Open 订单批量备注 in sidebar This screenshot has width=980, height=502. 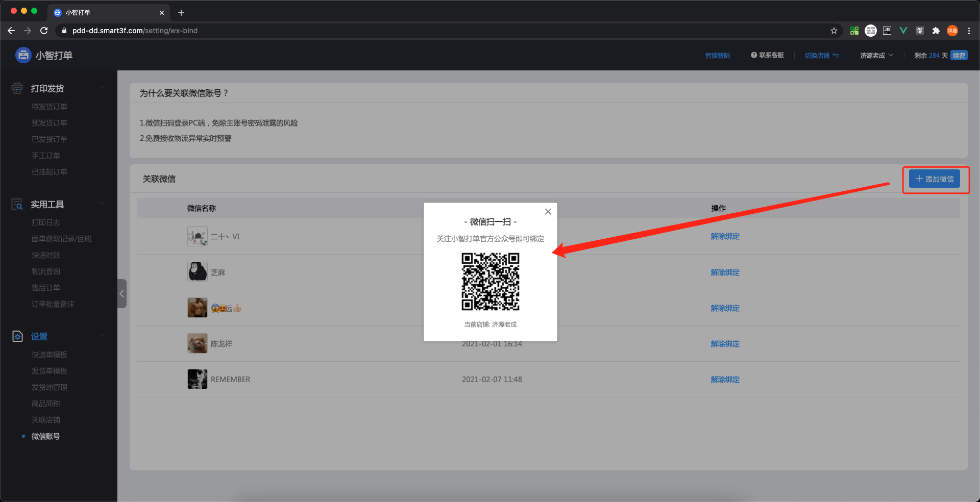(53, 304)
